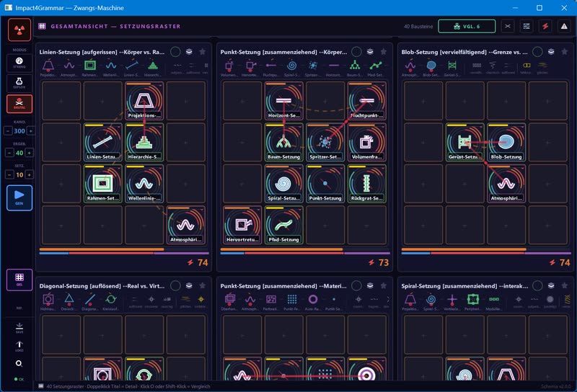Image resolution: width=577 pixels, height=392 pixels.
Task: Select the EXPLOR flask mode
Action: pos(19,83)
